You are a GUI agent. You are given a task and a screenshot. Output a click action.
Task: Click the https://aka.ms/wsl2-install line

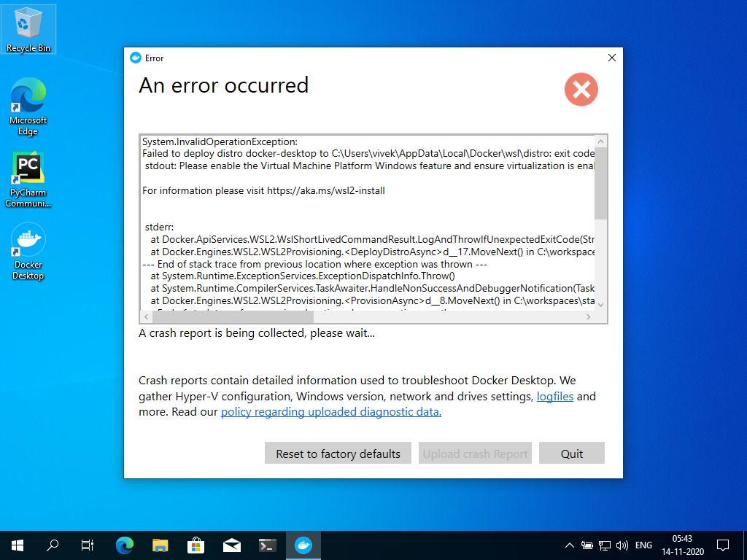tap(263, 190)
